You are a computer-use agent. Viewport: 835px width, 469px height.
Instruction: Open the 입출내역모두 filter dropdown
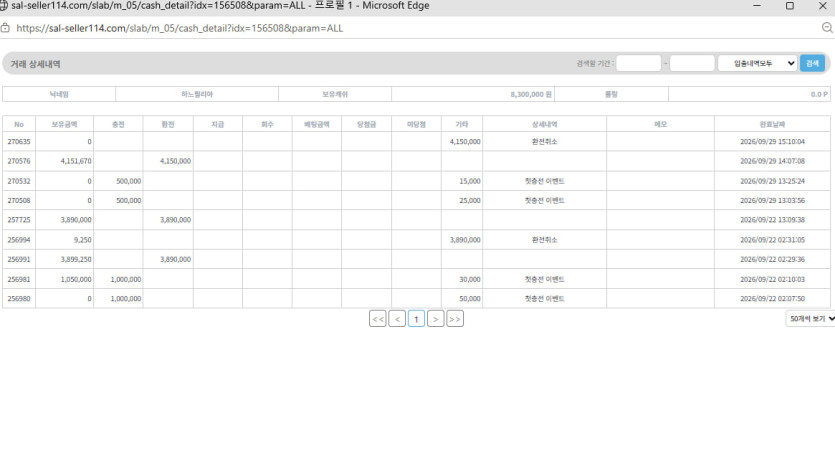(757, 63)
